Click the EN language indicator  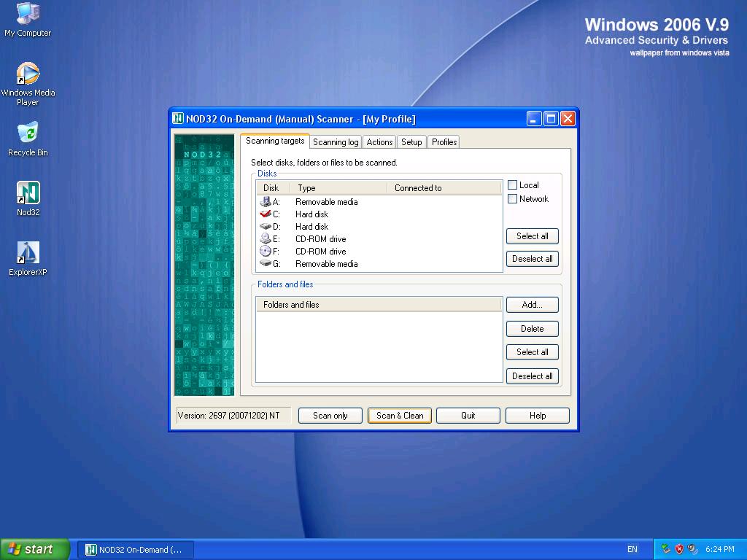point(632,550)
